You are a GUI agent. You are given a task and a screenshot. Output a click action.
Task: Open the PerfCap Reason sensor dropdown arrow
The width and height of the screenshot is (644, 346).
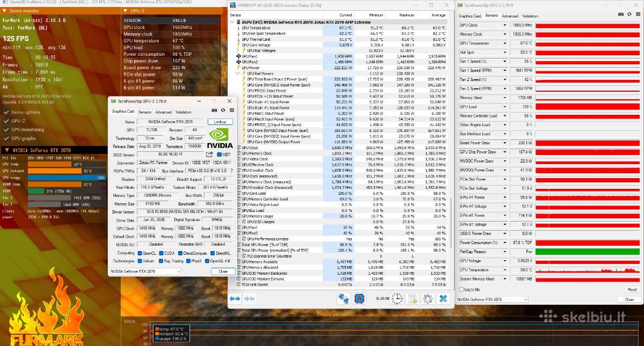click(x=504, y=251)
